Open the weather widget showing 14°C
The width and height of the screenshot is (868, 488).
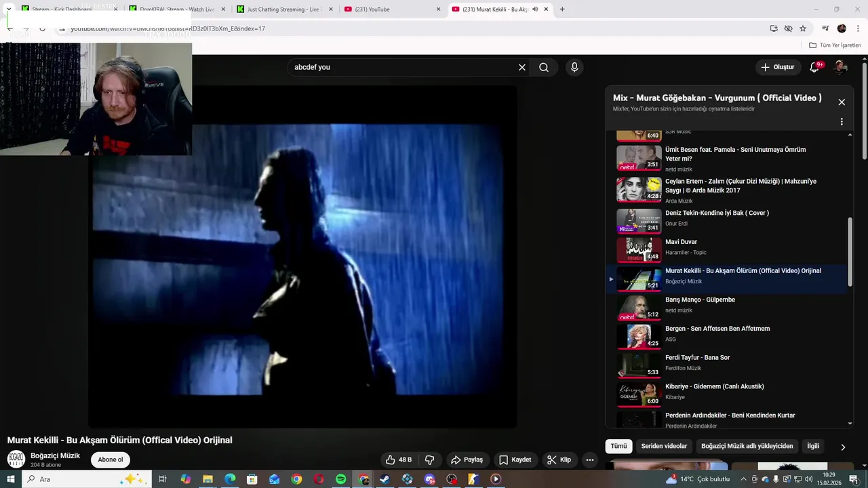[698, 479]
